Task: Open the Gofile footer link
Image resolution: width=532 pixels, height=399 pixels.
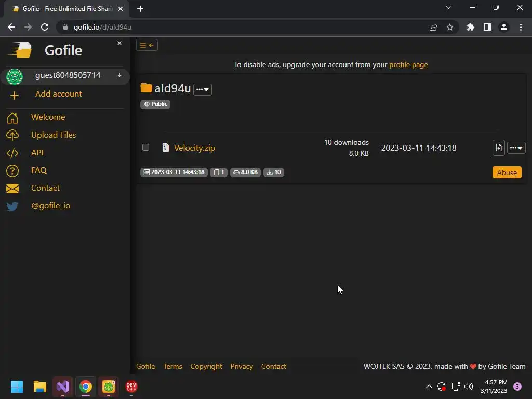Action: click(145, 366)
